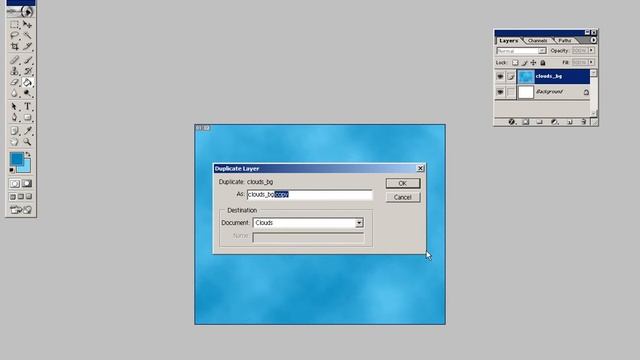Select the History Brush tool

[x=27, y=71]
